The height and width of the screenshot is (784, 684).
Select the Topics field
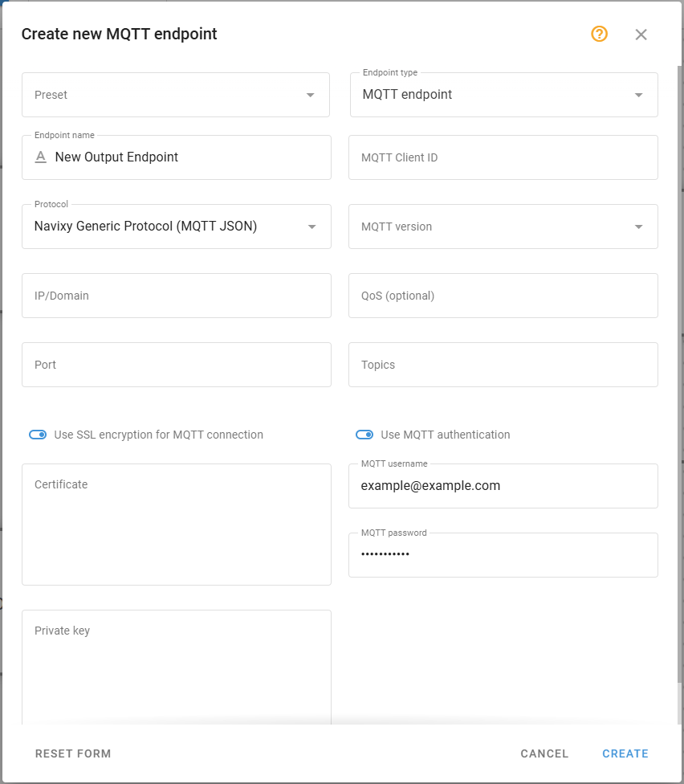(x=503, y=365)
